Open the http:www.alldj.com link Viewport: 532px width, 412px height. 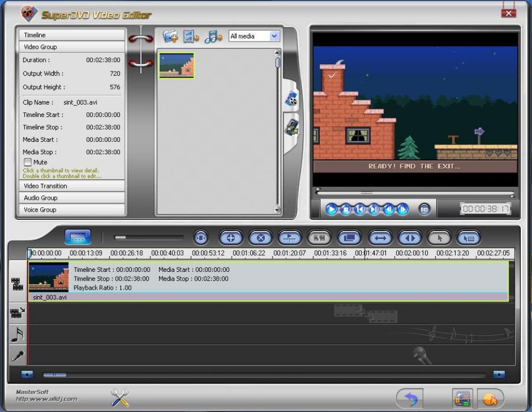pos(47,399)
